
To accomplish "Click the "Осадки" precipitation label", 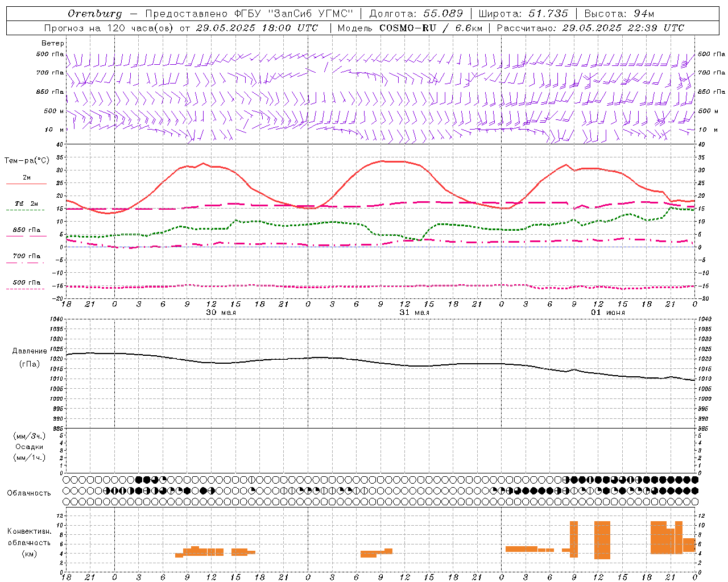I will pos(30,447).
